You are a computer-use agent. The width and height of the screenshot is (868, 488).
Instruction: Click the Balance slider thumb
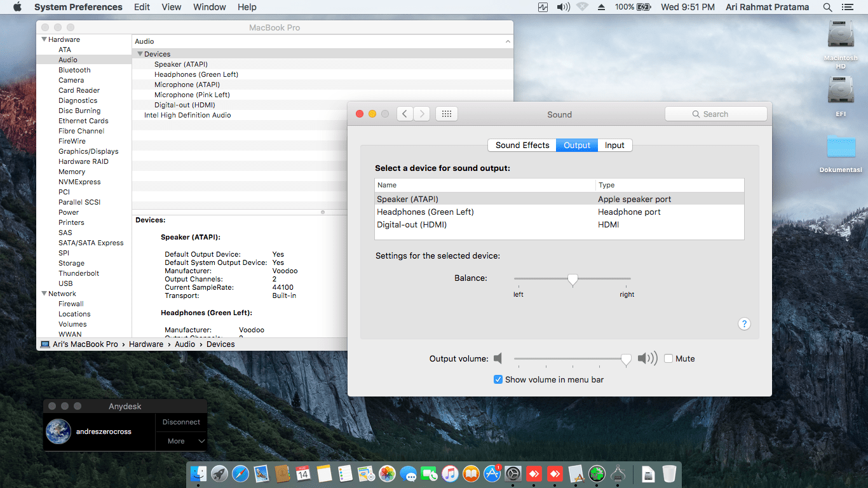point(573,280)
